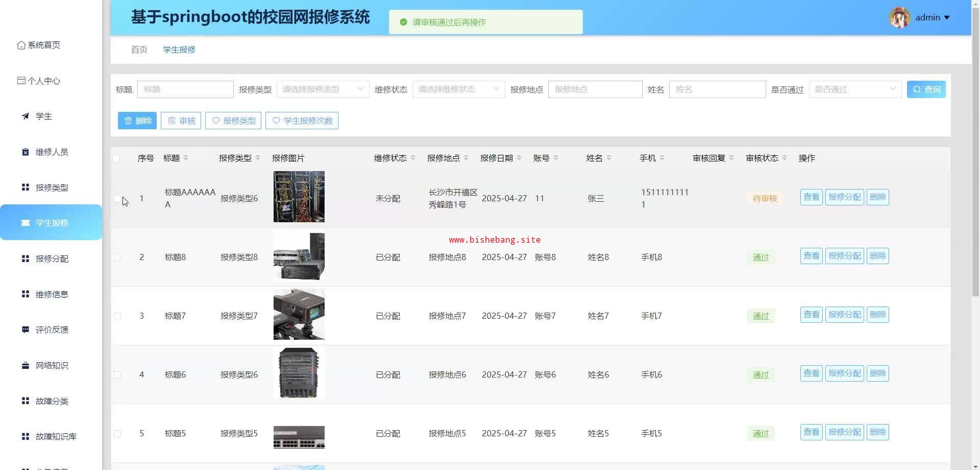Screen dimensions: 980x470
Task: Open 报修分配 in the sidebar menu
Action: pos(52,258)
